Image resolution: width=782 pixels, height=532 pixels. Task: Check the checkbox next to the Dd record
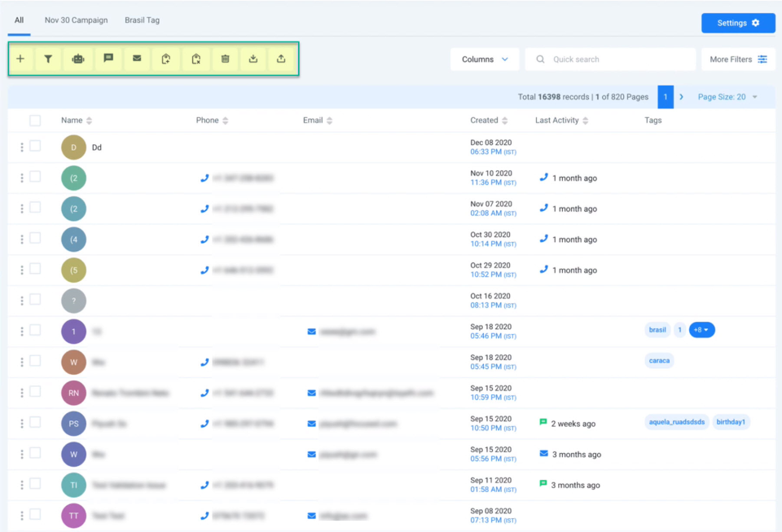[35, 147]
